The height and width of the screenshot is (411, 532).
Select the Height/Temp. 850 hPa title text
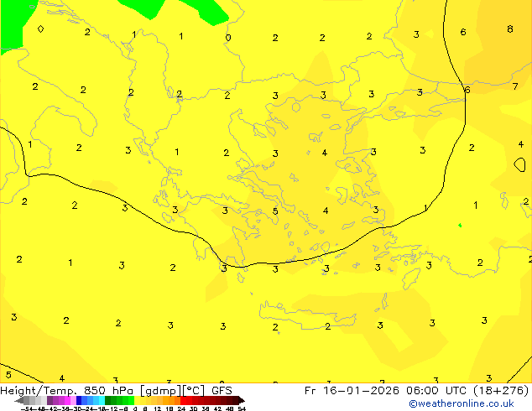68,391
